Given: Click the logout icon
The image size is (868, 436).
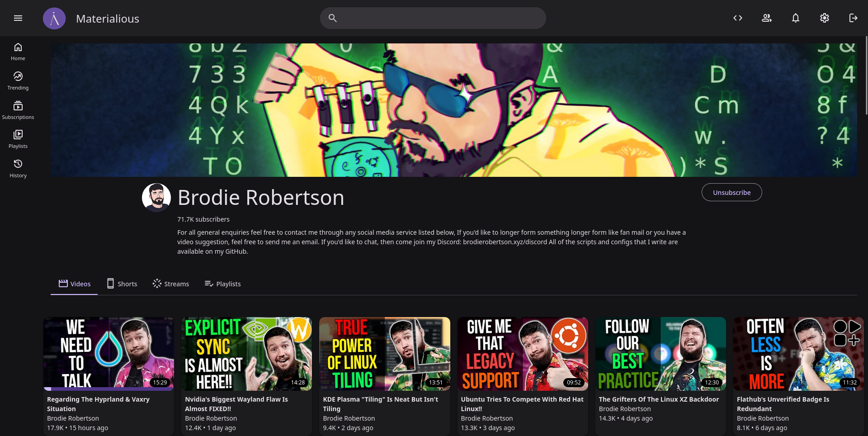Looking at the screenshot, I should [854, 18].
